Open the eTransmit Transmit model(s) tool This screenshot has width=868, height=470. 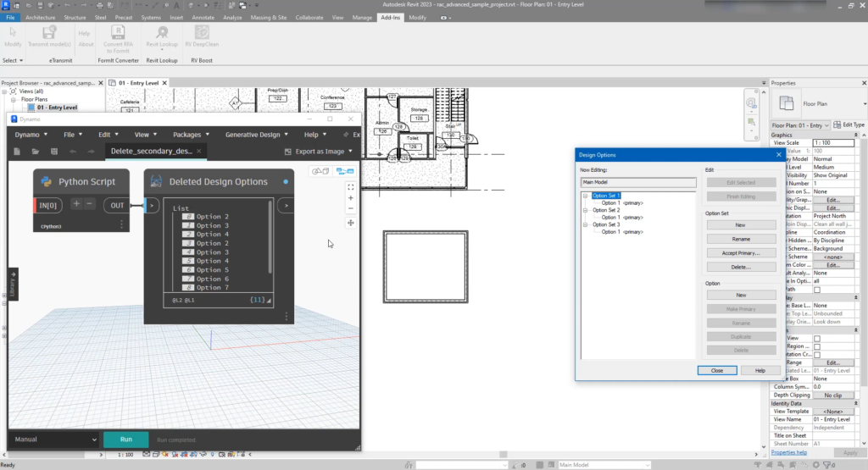pos(49,36)
